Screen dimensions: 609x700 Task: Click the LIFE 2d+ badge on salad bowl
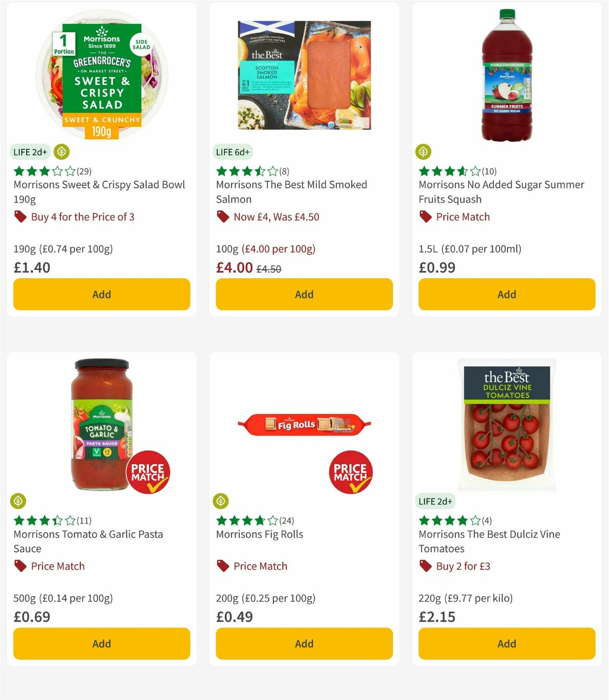coord(29,152)
